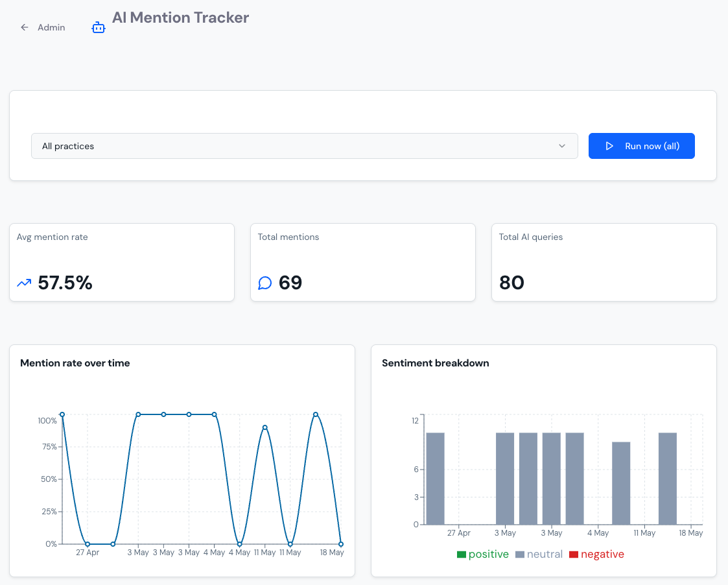This screenshot has width=728, height=585.
Task: Click the 18 May label on sentiment chart
Action: coord(691,533)
